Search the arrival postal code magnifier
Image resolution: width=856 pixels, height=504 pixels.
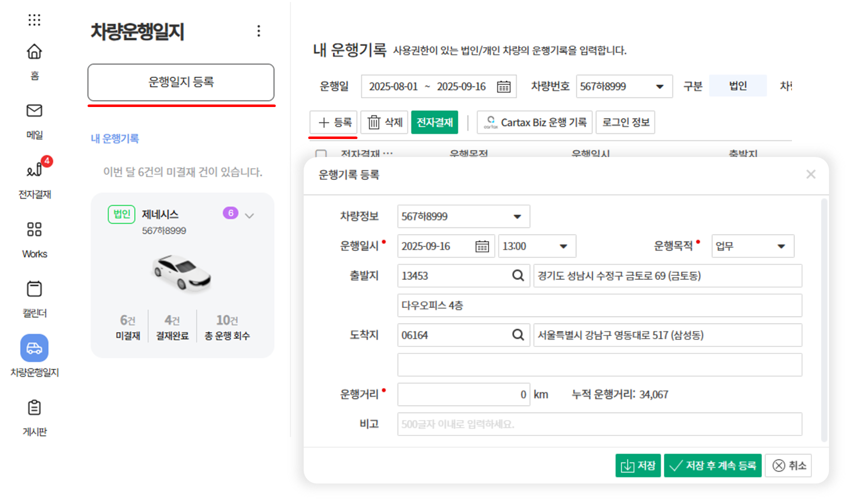pos(518,335)
